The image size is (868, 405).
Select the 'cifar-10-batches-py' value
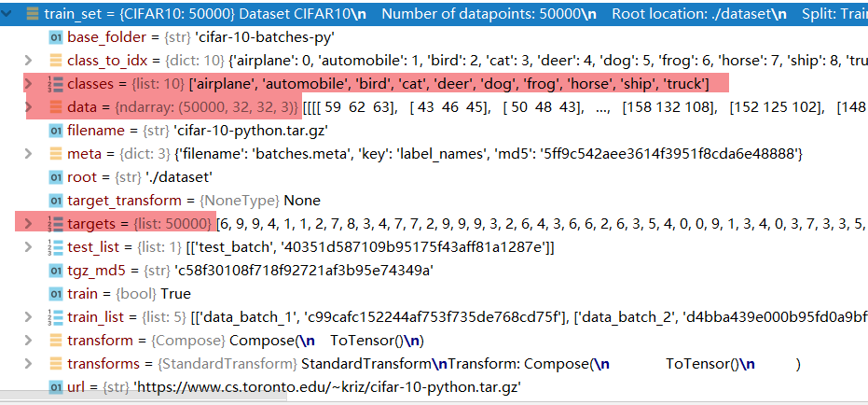coord(265,37)
